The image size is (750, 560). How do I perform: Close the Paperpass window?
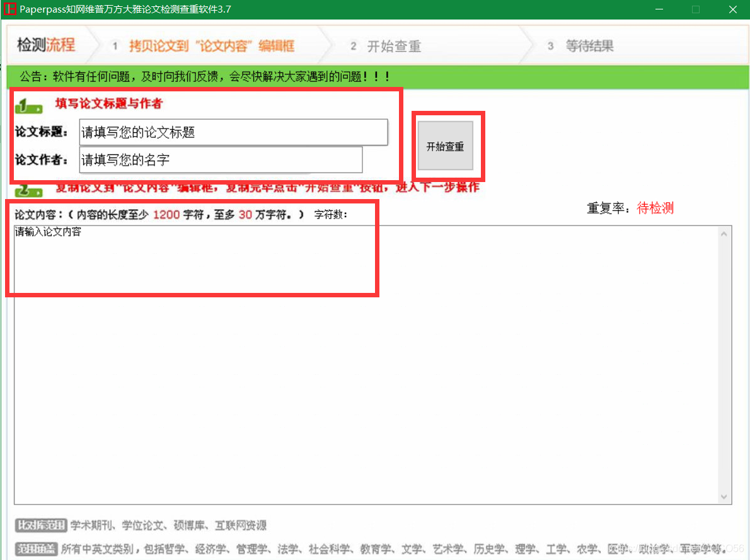tap(733, 9)
